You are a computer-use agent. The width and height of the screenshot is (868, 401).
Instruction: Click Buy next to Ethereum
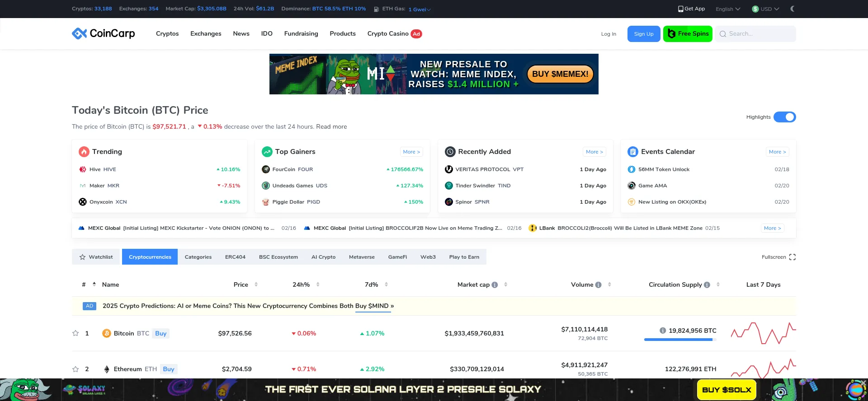pyautogui.click(x=169, y=369)
